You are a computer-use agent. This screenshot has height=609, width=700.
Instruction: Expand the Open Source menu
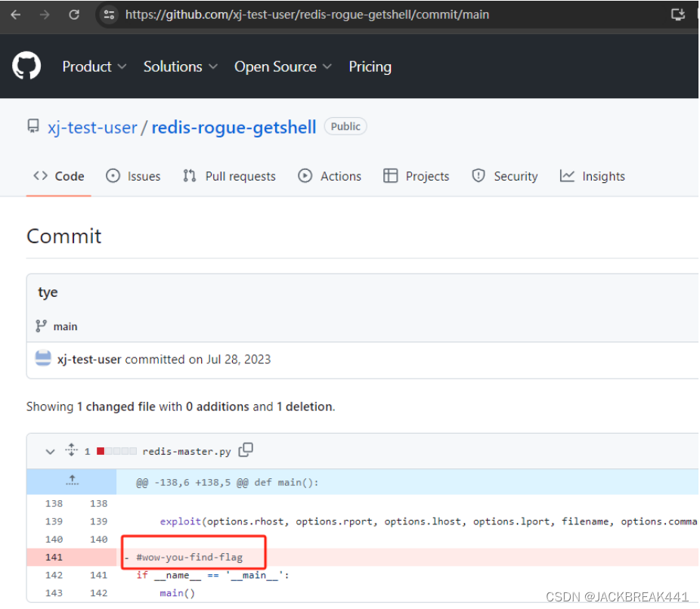pos(283,66)
